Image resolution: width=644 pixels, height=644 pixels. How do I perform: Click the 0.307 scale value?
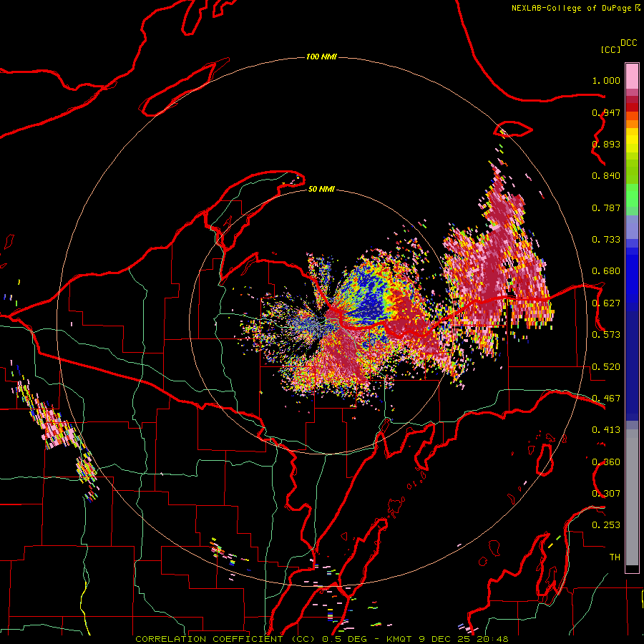(x=606, y=494)
